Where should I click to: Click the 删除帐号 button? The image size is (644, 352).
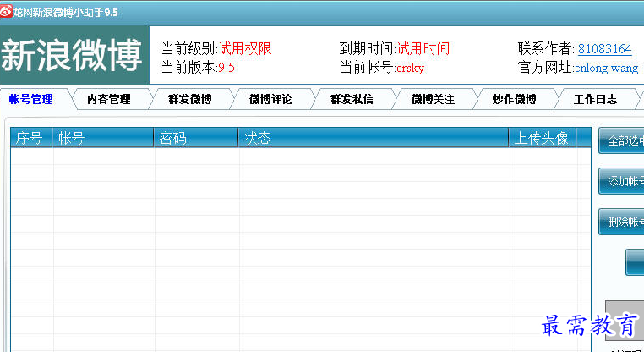[x=621, y=222]
